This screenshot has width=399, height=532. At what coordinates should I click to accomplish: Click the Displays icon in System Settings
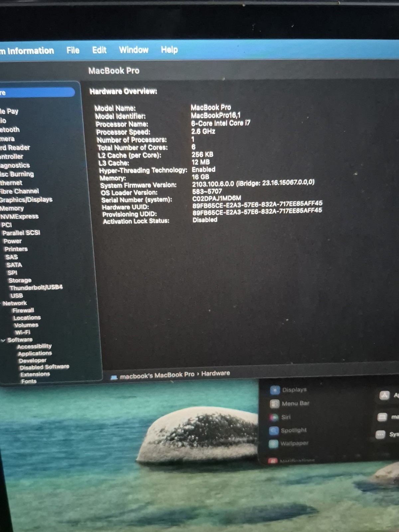point(275,390)
